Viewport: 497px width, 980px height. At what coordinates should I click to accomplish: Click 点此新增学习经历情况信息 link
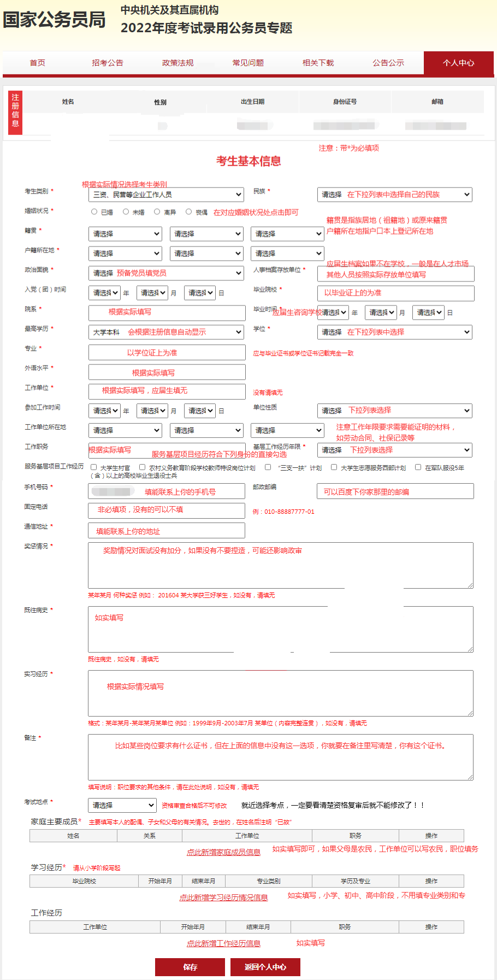223,897
